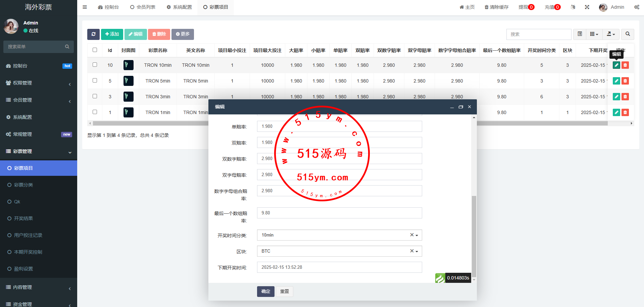Click the refresh icon button in toolbar

[93, 34]
